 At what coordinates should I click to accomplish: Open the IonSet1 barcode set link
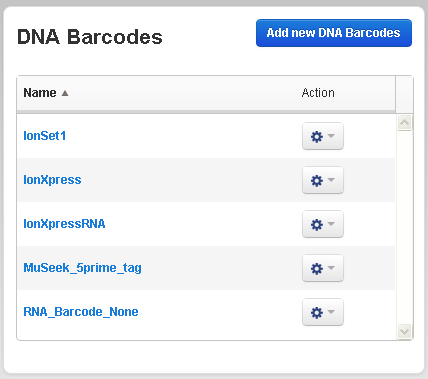point(45,136)
